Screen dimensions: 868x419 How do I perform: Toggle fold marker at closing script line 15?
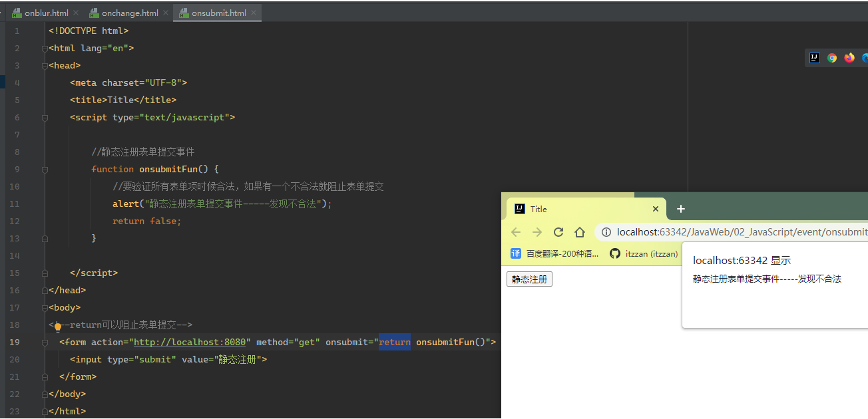45,272
